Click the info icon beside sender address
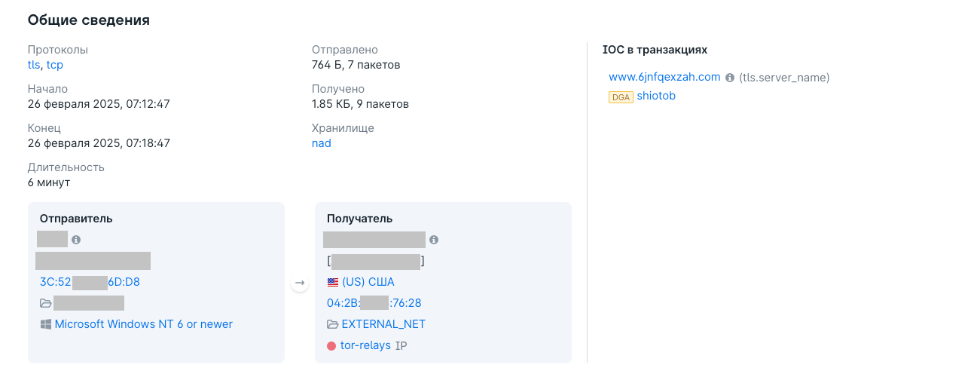 tap(76, 240)
